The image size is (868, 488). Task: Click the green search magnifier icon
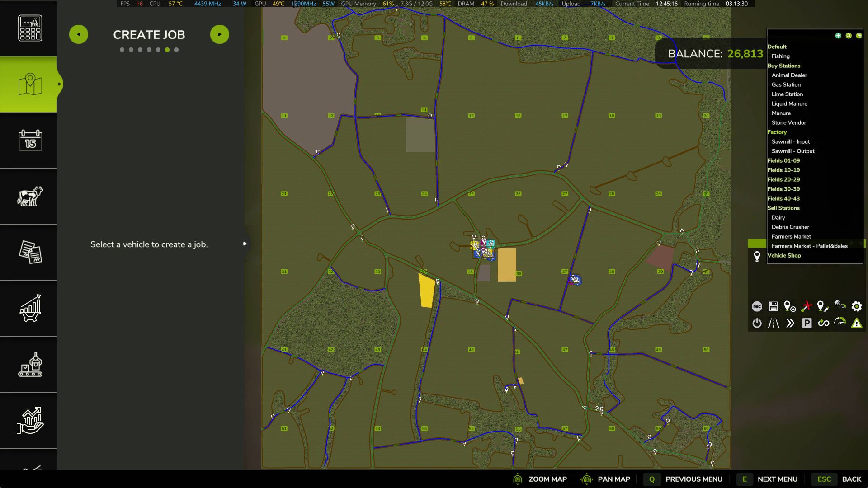(x=849, y=36)
